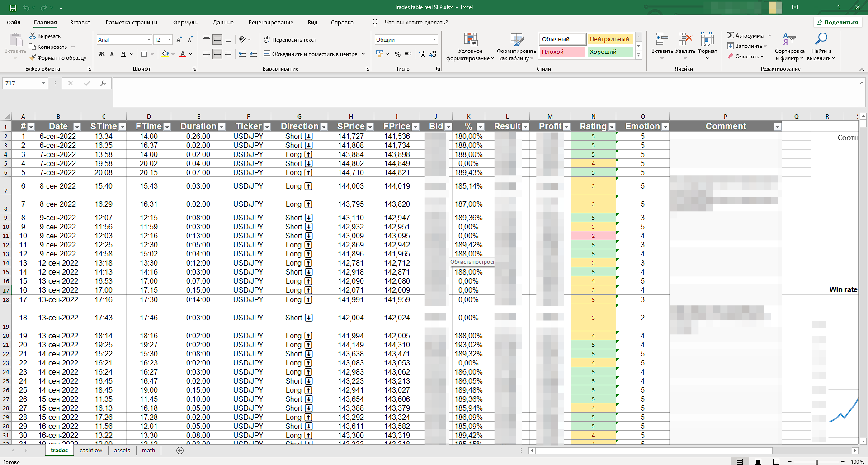Activate Format Painter (Формат по образцу)

58,58
